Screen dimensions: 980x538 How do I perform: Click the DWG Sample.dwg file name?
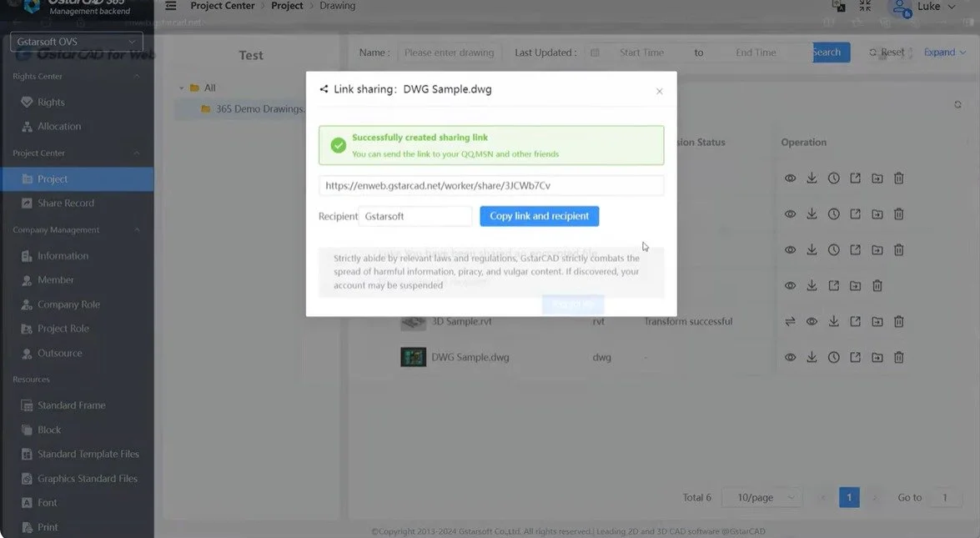470,358
